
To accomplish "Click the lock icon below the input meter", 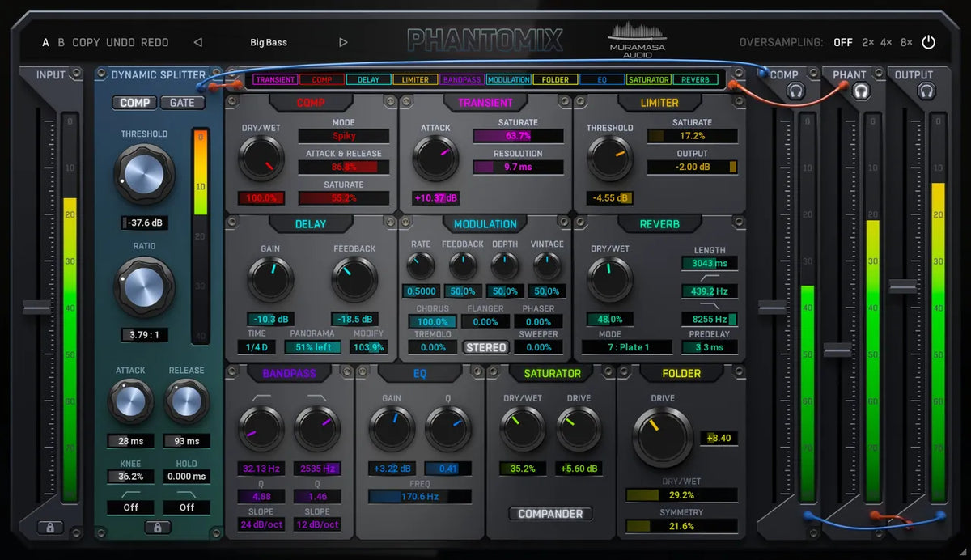I will 52,526.
